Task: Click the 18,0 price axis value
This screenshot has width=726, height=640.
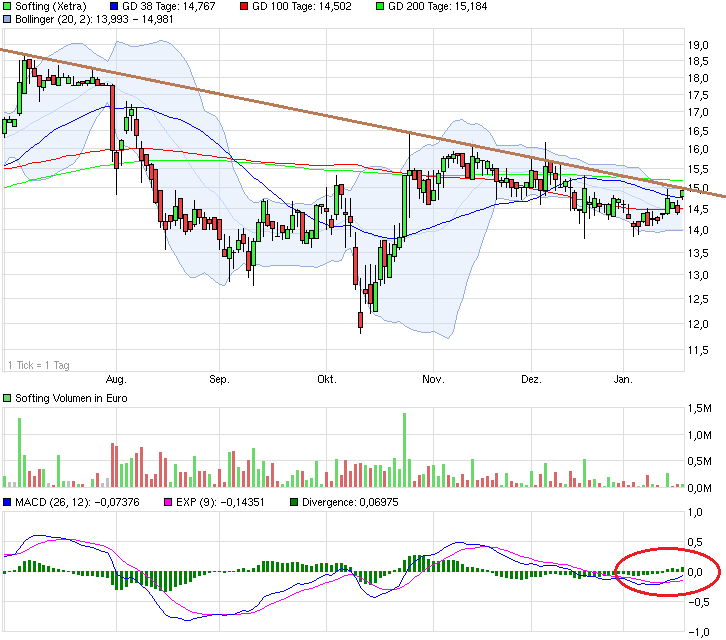Action: (698, 78)
